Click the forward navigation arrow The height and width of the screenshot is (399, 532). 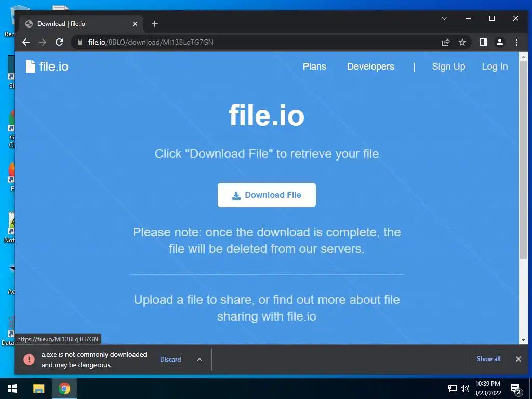pyautogui.click(x=43, y=42)
